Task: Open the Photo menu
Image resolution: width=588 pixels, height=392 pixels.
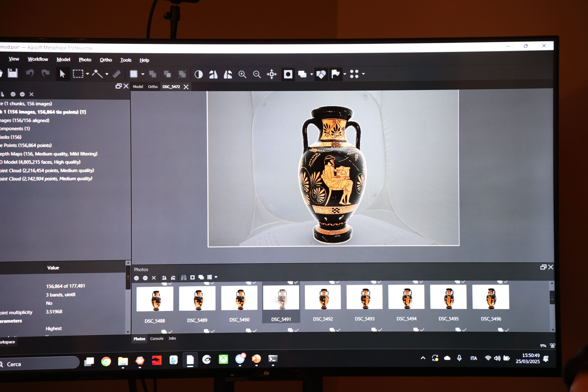Action: [85, 60]
